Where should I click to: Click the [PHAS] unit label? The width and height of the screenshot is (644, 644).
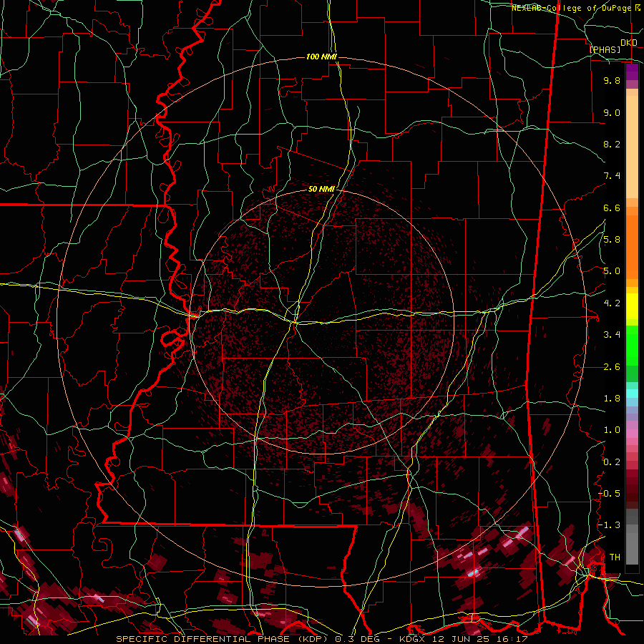point(605,49)
